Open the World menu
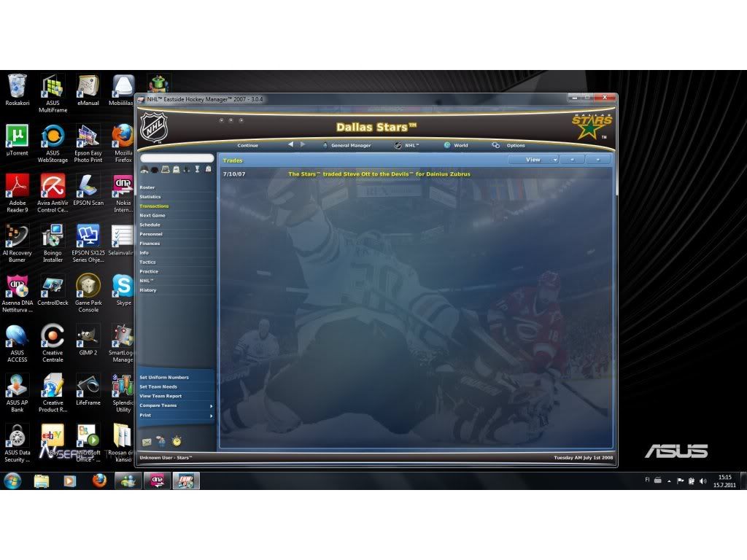Viewport: 747px width, 560px height. click(x=456, y=145)
